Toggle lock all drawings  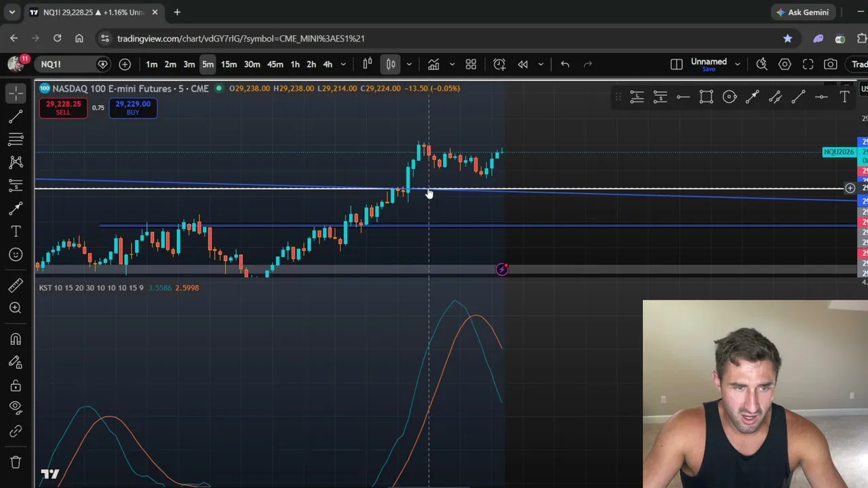coord(16,385)
